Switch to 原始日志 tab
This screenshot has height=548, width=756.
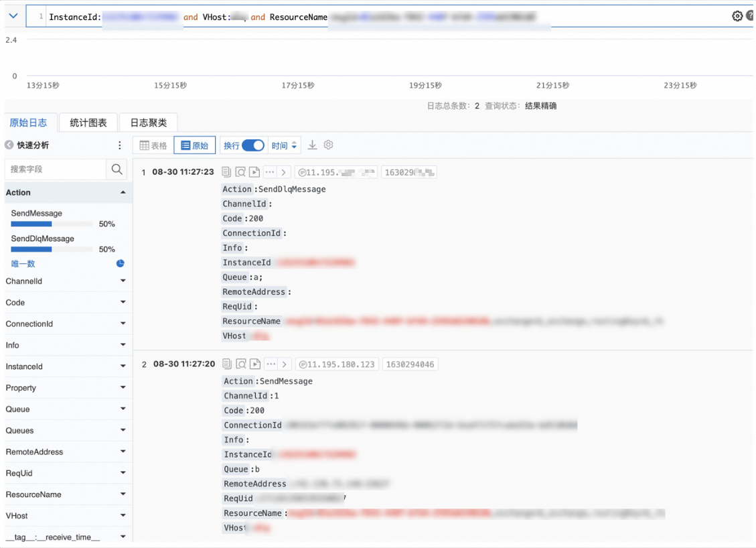point(28,123)
